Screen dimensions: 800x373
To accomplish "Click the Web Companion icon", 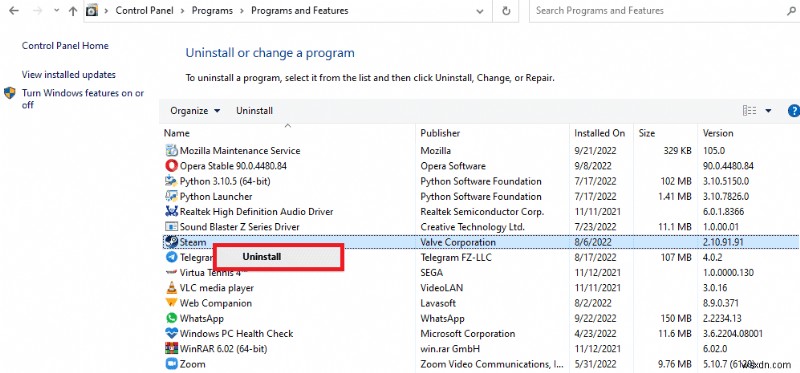I will click(x=171, y=303).
